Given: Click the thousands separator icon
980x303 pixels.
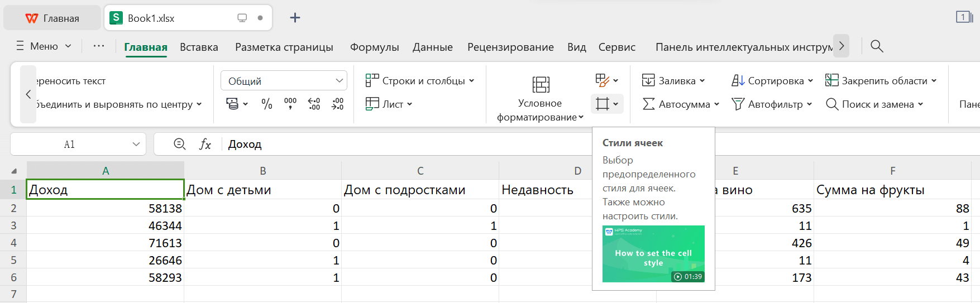Looking at the screenshot, I should pyautogui.click(x=290, y=104).
